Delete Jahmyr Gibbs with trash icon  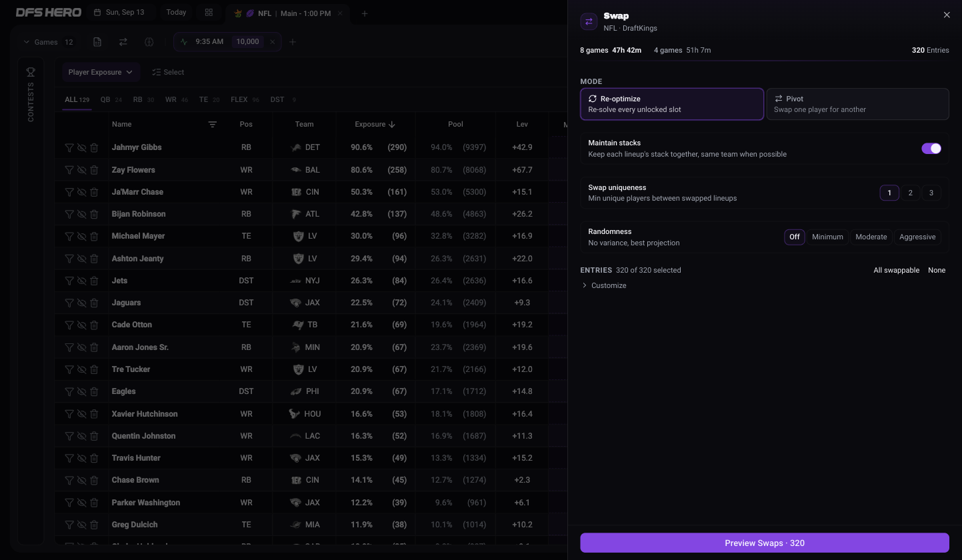pyautogui.click(x=94, y=147)
